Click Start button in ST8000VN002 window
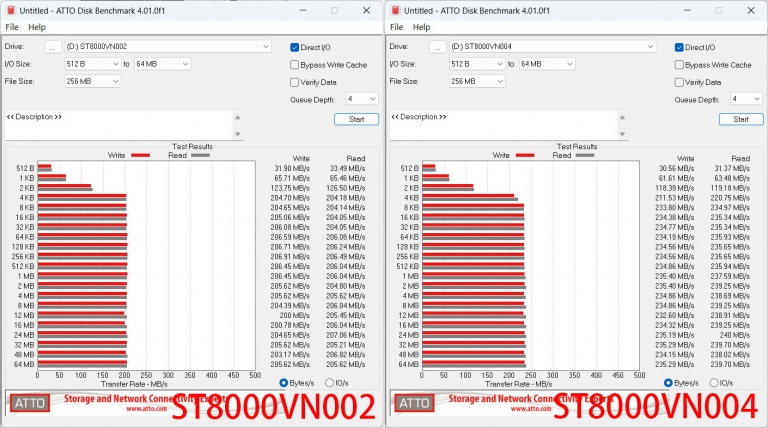The height and width of the screenshot is (428, 768). pos(356,119)
